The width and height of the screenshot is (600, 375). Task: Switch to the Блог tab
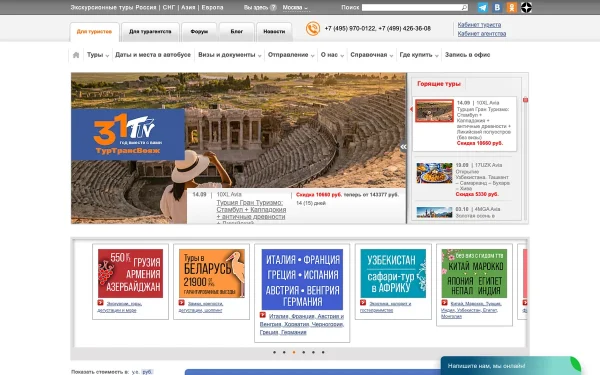[236, 32]
